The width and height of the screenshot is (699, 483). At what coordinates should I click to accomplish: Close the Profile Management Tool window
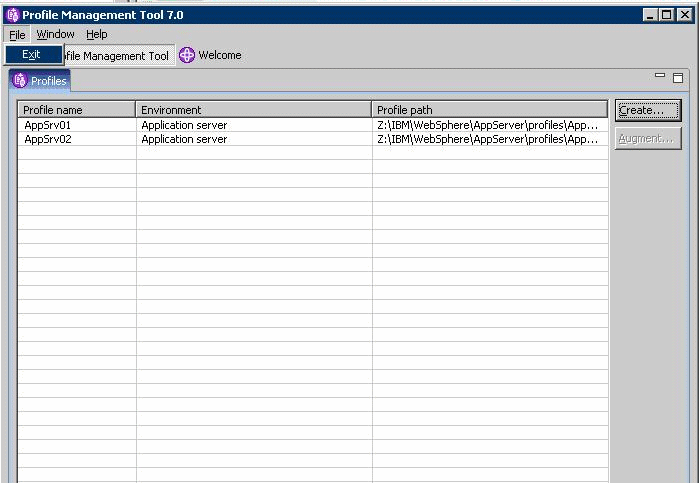pyautogui.click(x=685, y=15)
